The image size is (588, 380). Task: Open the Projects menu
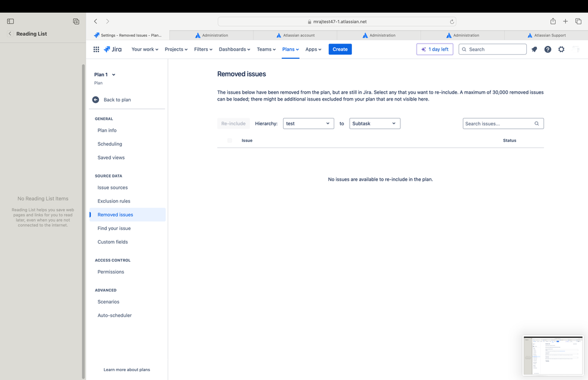(x=175, y=49)
